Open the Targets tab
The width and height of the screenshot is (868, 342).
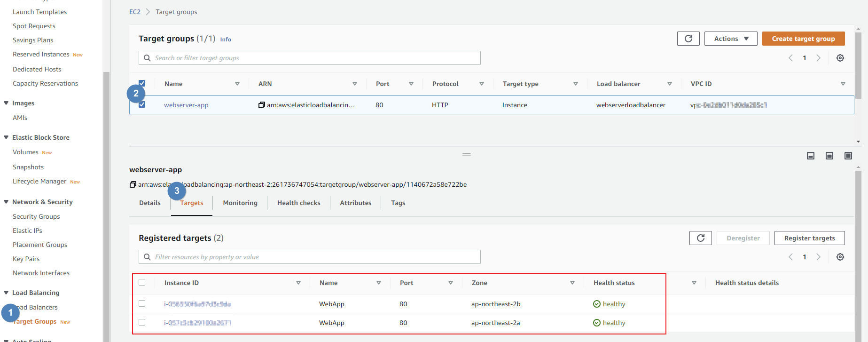click(x=192, y=203)
